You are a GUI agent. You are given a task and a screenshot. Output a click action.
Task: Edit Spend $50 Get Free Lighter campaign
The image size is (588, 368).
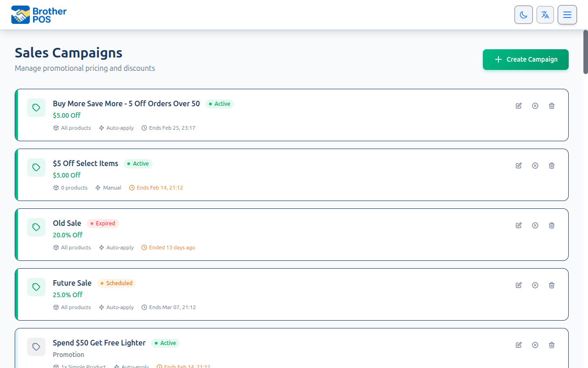pyautogui.click(x=519, y=345)
